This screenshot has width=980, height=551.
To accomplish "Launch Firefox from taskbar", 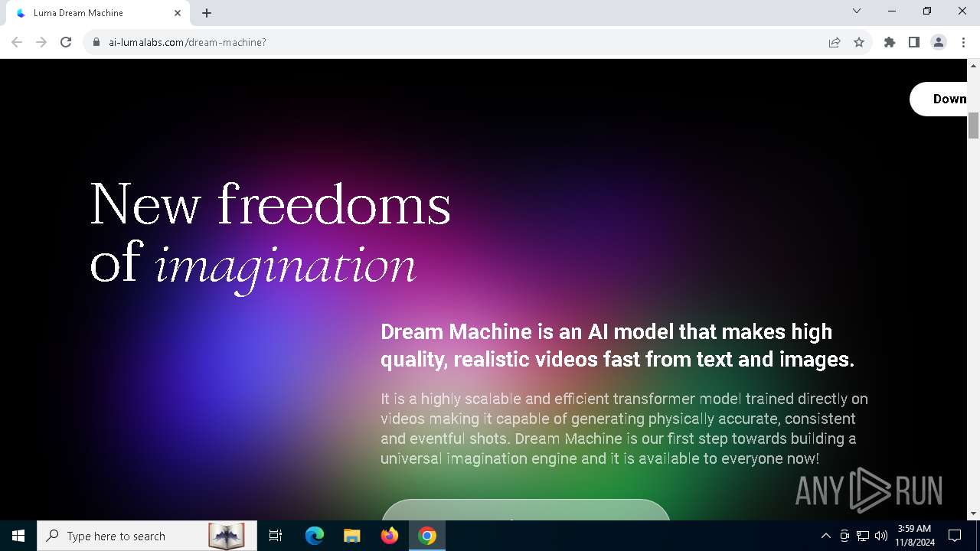I will (390, 536).
